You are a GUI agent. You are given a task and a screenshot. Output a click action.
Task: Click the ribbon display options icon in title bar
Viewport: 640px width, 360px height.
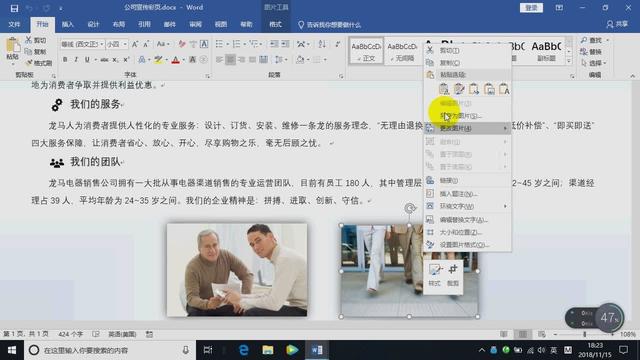(x=559, y=8)
